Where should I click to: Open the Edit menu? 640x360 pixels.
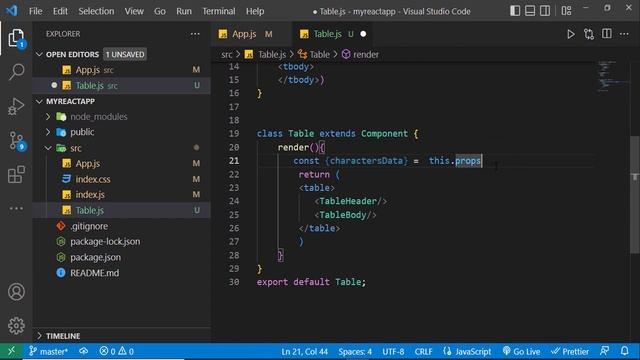tap(60, 11)
